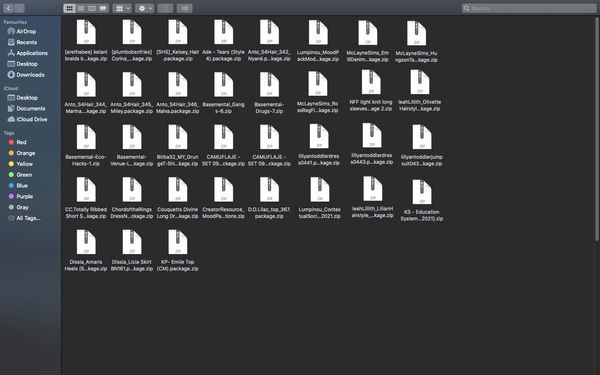The width and height of the screenshot is (600, 375).
Task: Open the Action gear menu
Action: point(145,8)
